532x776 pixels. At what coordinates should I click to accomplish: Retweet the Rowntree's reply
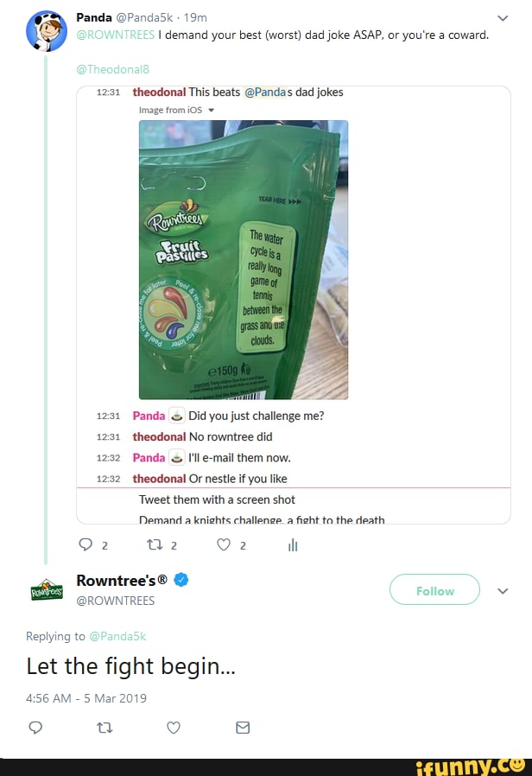pyautogui.click(x=104, y=728)
